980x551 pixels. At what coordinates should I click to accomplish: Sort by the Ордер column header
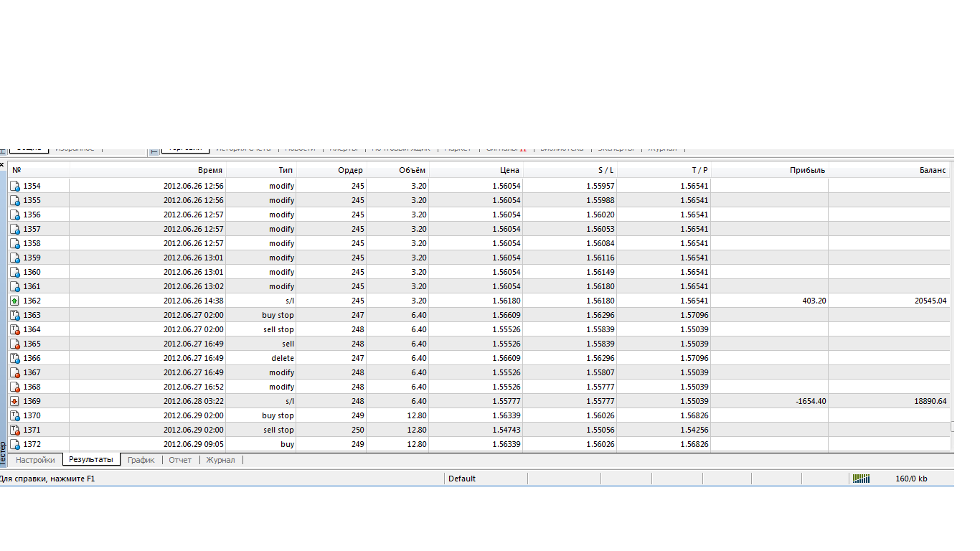click(331, 170)
